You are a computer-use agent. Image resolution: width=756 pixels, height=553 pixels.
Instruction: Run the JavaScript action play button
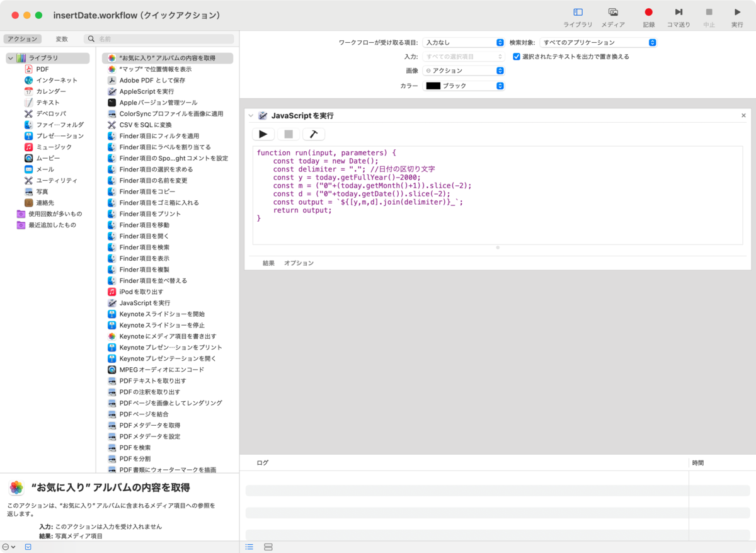[x=263, y=134]
